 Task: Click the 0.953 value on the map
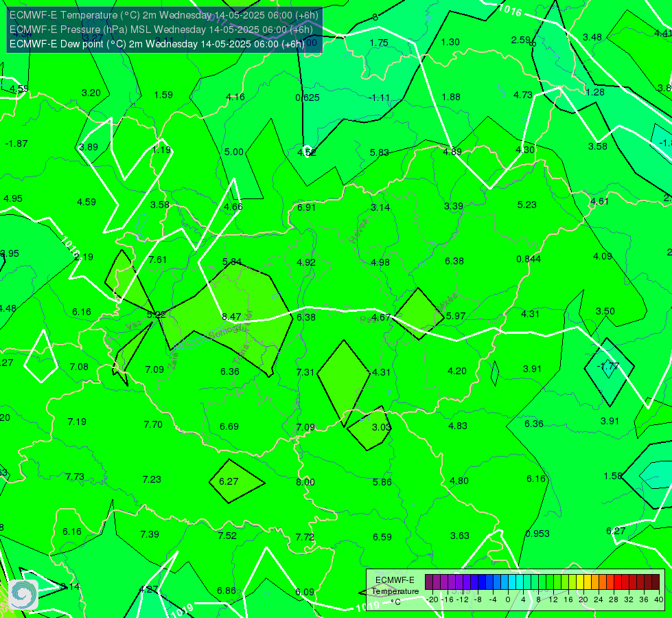click(537, 534)
